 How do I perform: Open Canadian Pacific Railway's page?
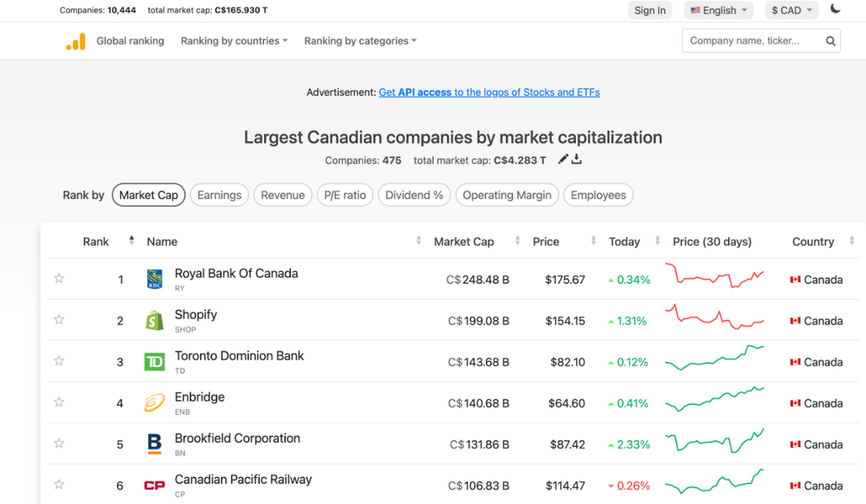click(x=243, y=479)
